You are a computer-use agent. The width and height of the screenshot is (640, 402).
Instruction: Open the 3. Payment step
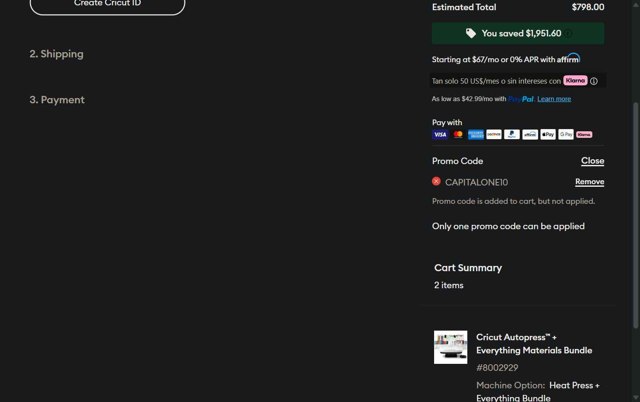(x=57, y=100)
